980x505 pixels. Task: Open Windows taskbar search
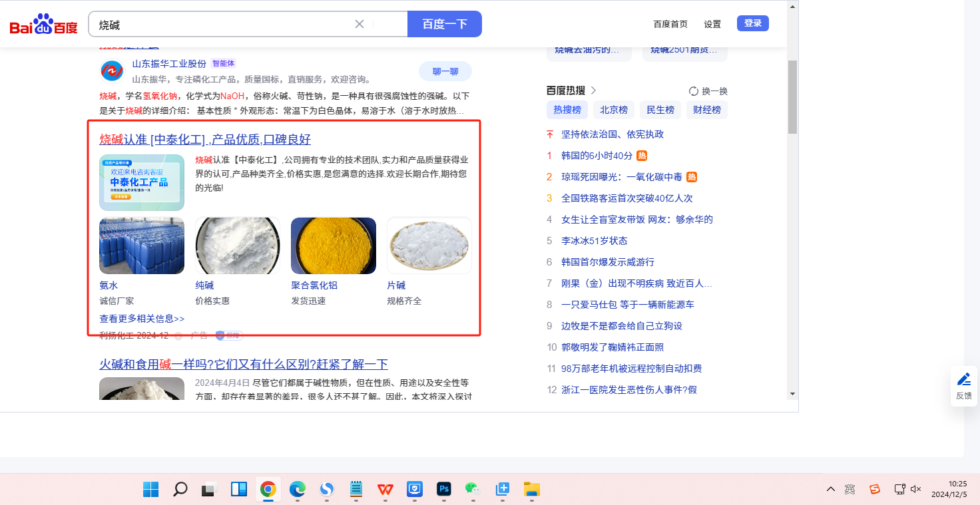click(x=180, y=489)
